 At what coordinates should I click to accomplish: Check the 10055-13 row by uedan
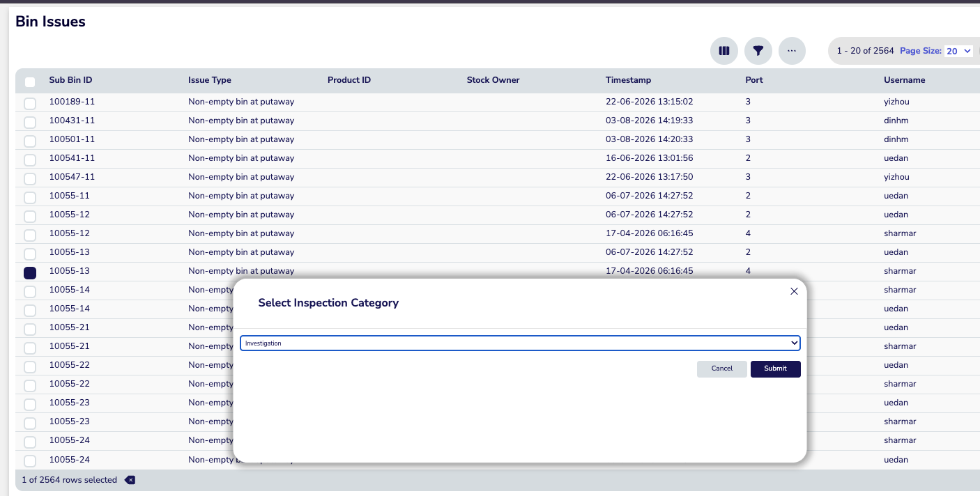(30, 254)
